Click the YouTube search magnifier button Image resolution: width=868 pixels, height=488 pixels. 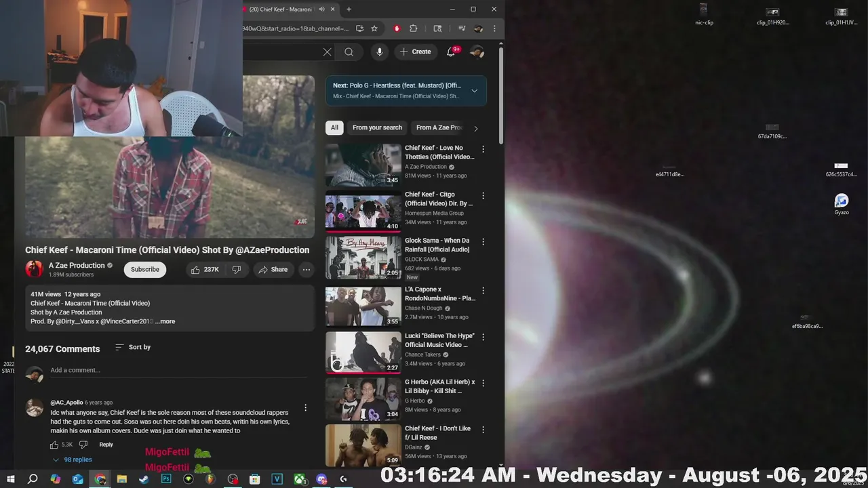pos(349,52)
